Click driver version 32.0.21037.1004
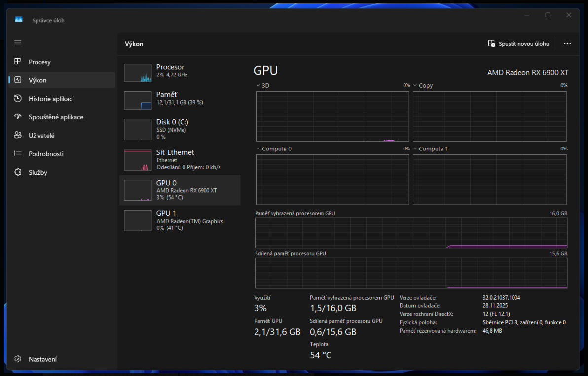The height and width of the screenshot is (376, 588). (x=501, y=298)
